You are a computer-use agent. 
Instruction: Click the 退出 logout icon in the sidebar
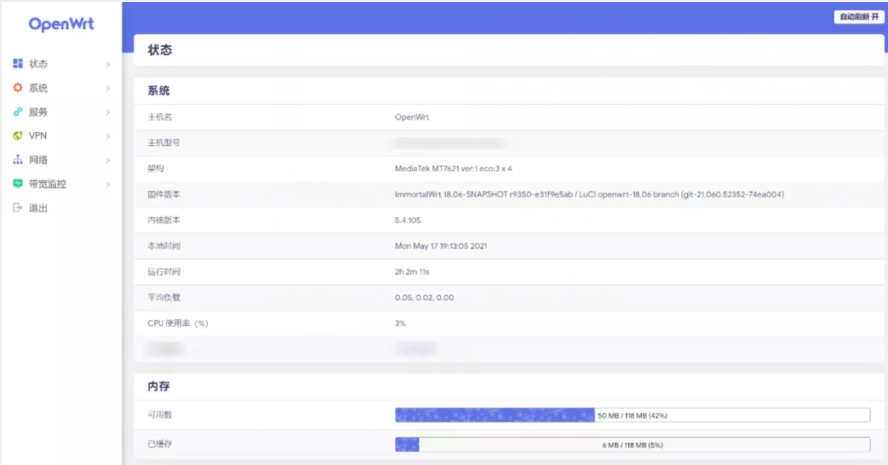(18, 208)
